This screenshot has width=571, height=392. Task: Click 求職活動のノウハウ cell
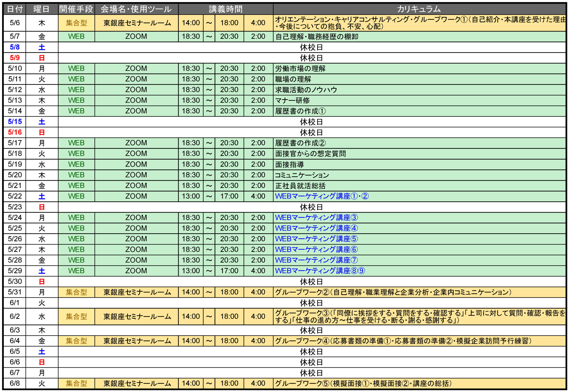(419, 90)
